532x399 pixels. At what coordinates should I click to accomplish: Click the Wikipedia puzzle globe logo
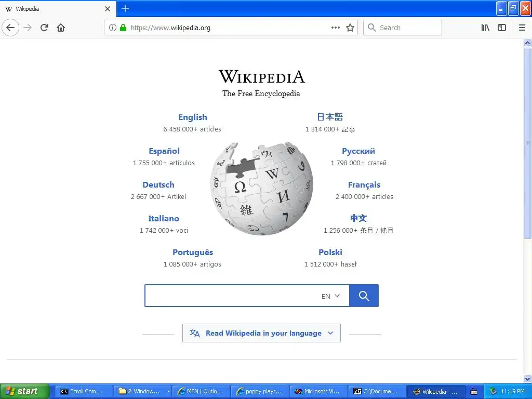262,189
